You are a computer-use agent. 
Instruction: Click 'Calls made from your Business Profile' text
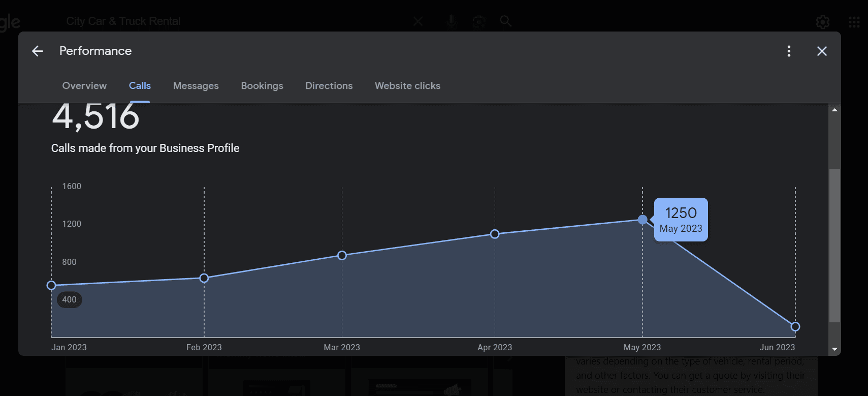tap(145, 148)
